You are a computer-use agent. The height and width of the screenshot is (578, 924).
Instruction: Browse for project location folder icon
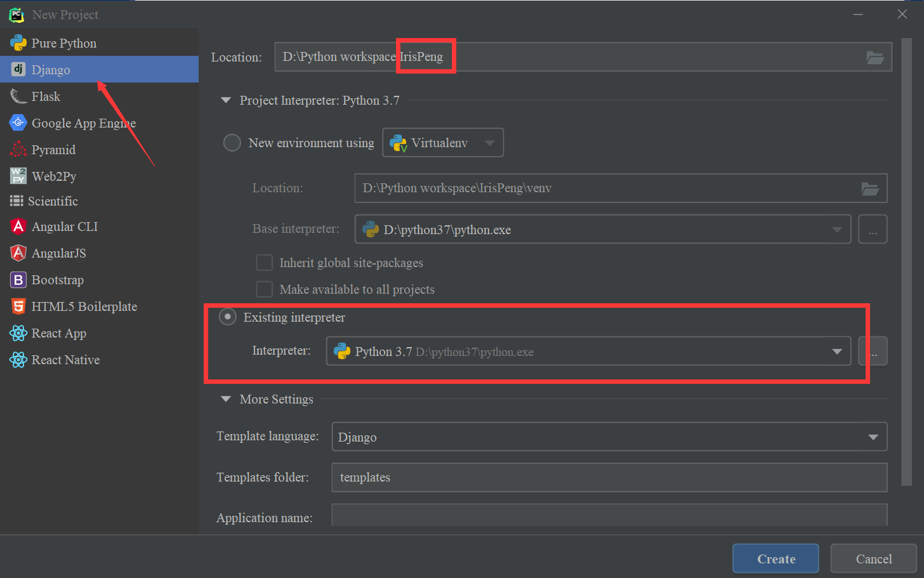pyautogui.click(x=875, y=57)
